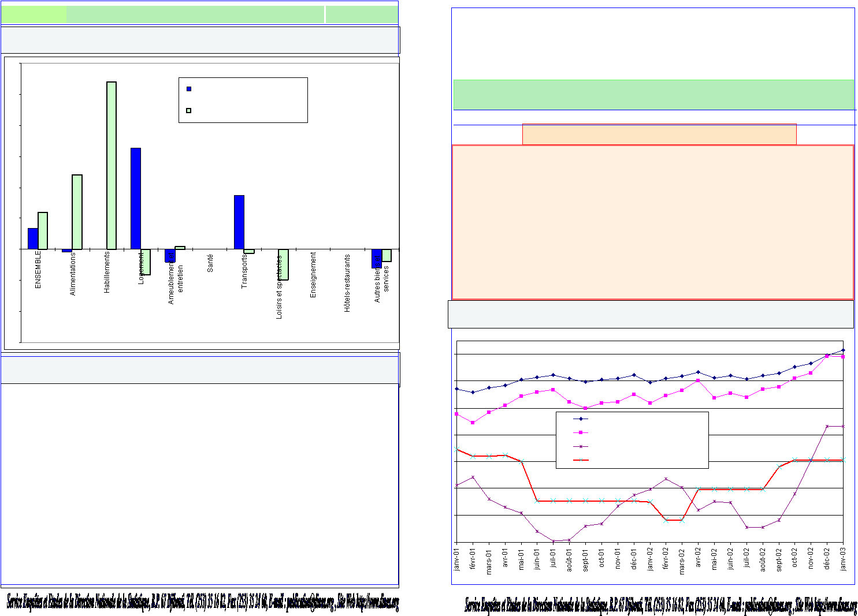
Task: Click the light green legend marker in bar chart
Action: coord(189,110)
